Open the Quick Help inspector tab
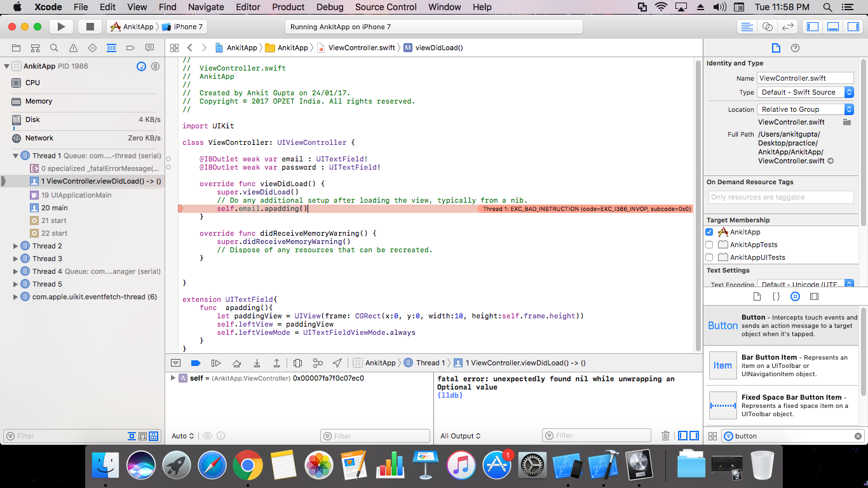The width and height of the screenshot is (868, 488). 795,48
